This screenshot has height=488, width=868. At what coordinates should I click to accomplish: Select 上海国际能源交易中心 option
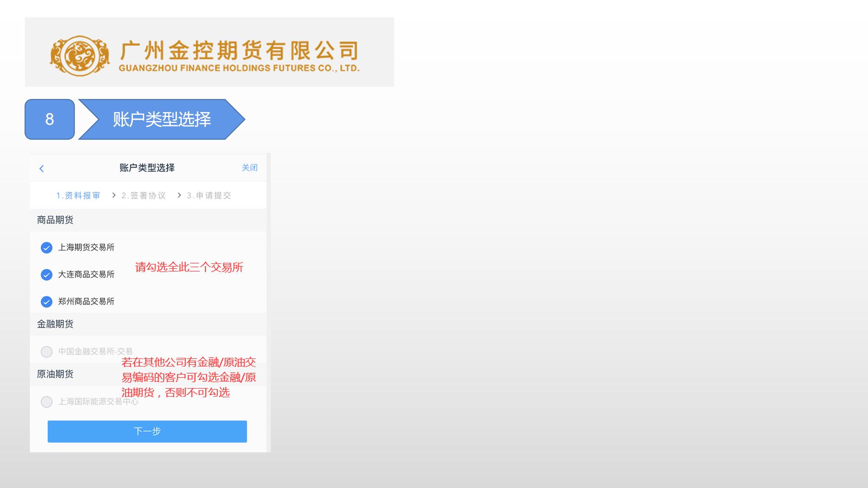tap(47, 402)
